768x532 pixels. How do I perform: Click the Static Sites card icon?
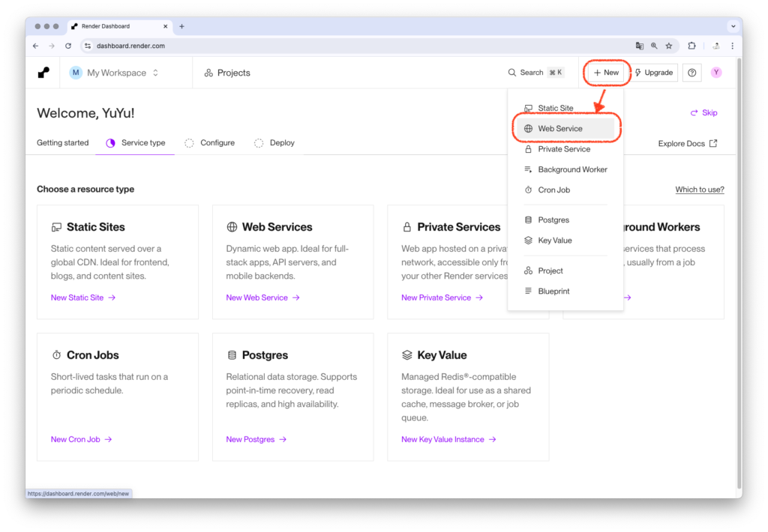(56, 227)
